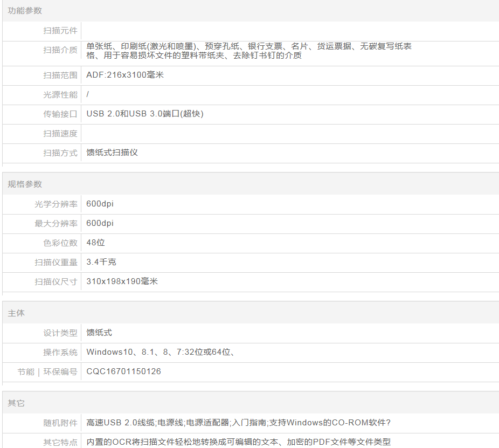Click the 扫描速度 row label

(x=60, y=134)
